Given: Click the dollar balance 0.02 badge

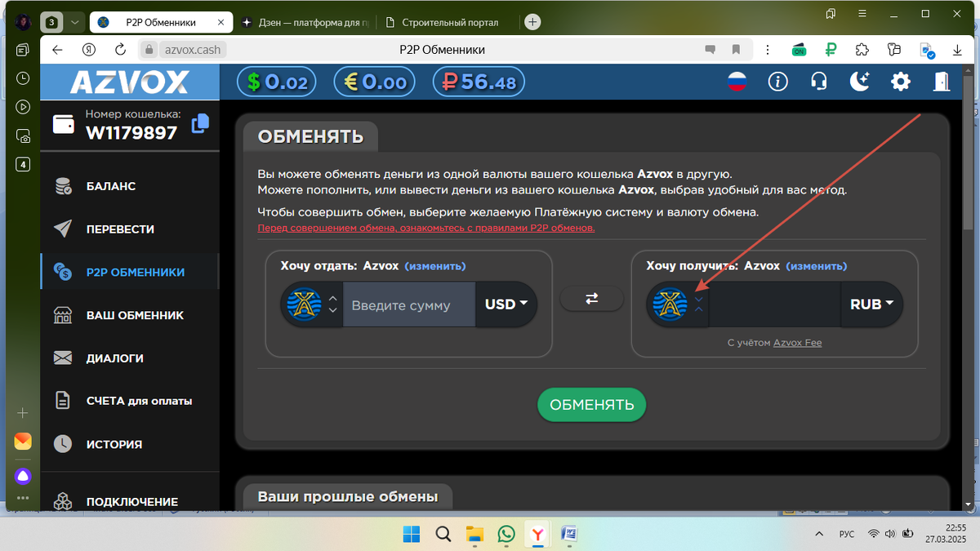Looking at the screenshot, I should [278, 82].
